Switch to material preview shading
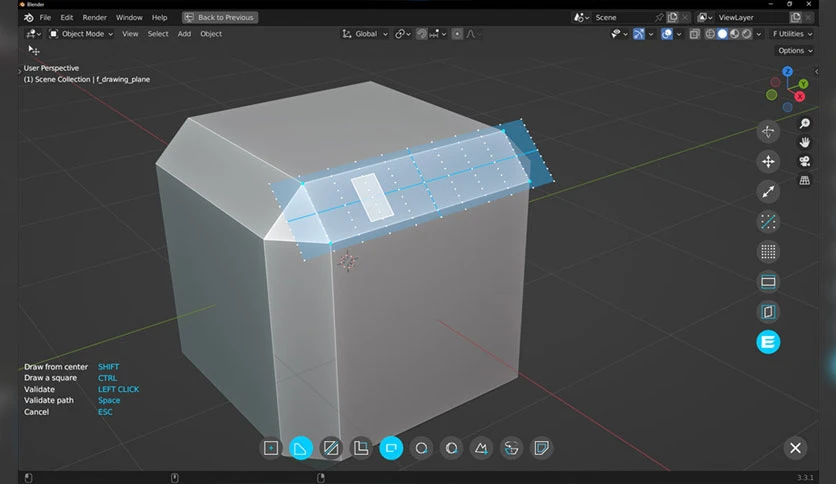 735,34
